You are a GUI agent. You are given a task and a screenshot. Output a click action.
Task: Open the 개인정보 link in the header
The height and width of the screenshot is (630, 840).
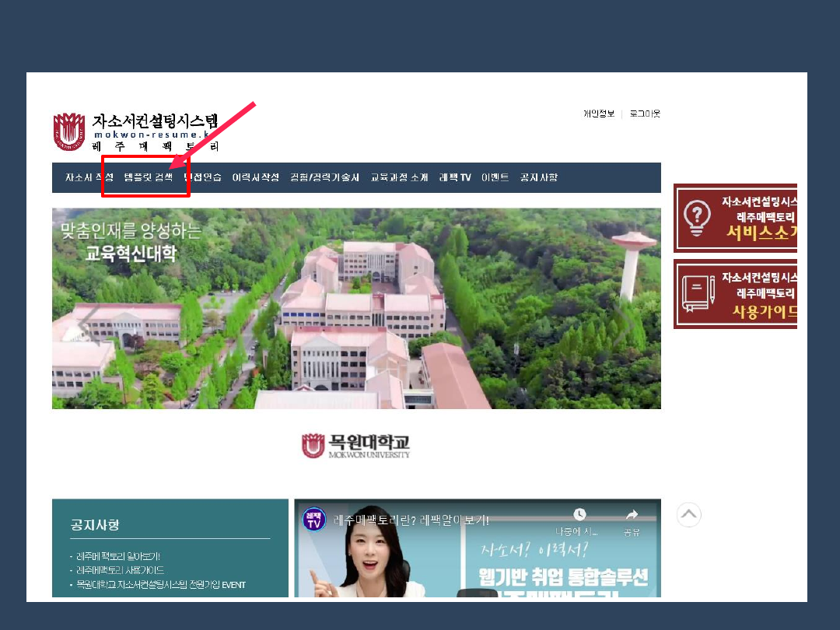point(599,114)
